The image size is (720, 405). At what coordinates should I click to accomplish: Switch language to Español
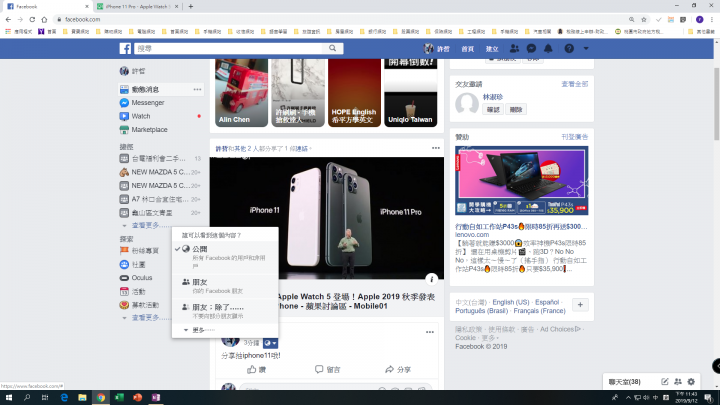[547, 302]
